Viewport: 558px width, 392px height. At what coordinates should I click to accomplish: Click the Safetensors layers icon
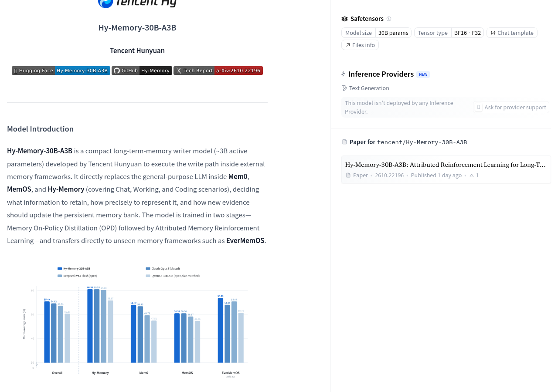pos(345,19)
